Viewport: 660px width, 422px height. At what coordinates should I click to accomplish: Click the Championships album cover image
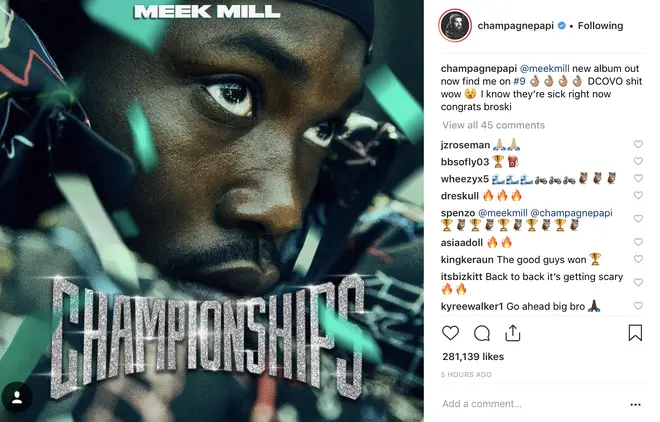coord(212,211)
